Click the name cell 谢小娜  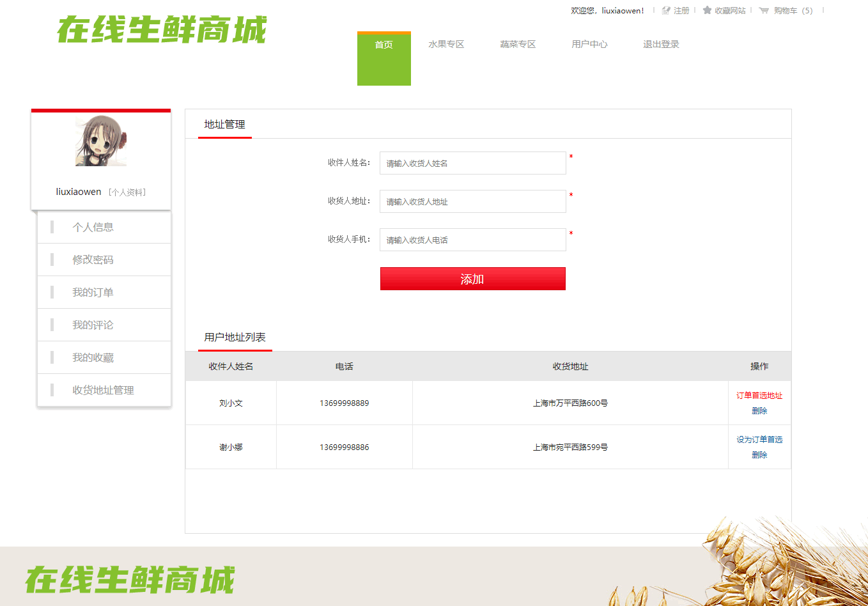(x=231, y=447)
